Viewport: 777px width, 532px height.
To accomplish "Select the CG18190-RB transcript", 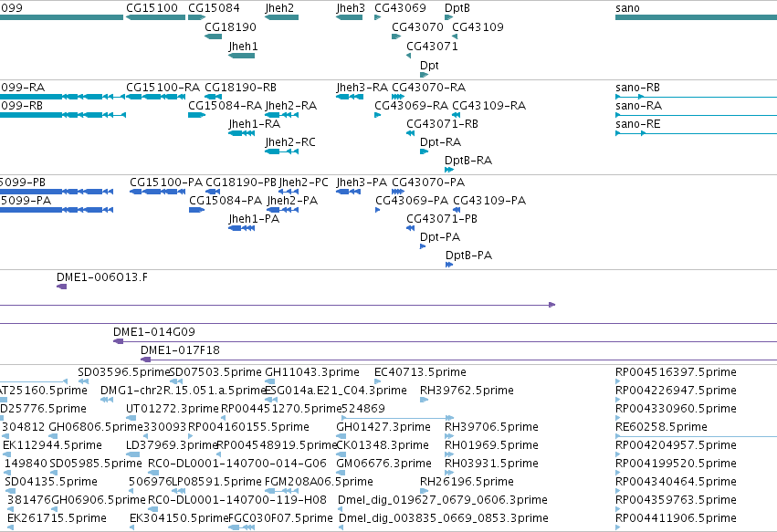I will point(213,97).
